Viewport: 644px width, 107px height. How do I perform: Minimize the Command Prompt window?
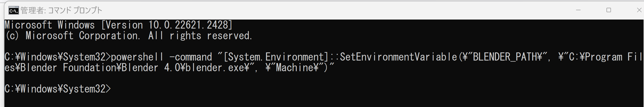(x=578, y=10)
